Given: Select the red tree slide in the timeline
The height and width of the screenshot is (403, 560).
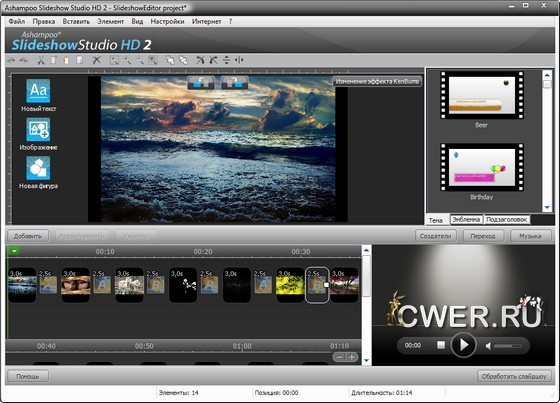Looking at the screenshot, I should click(x=344, y=285).
